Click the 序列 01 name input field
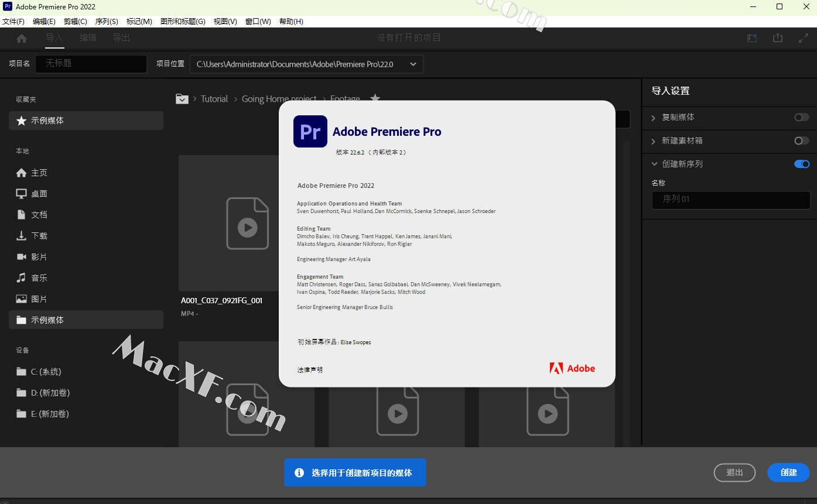Image resolution: width=817 pixels, height=504 pixels. (731, 200)
